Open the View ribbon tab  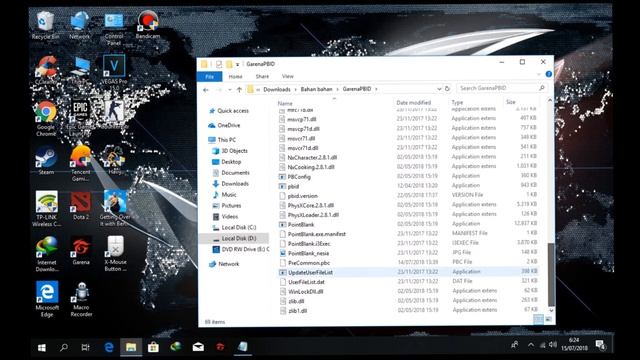[x=288, y=76]
